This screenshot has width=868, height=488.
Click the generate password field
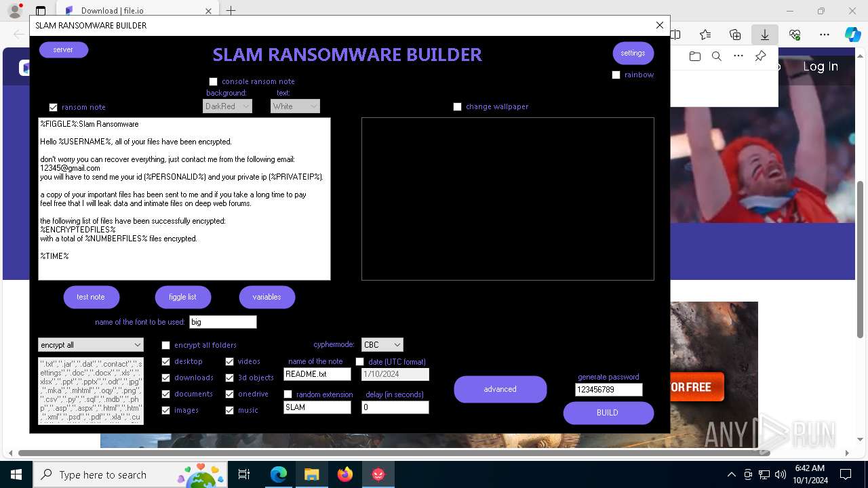(608, 390)
